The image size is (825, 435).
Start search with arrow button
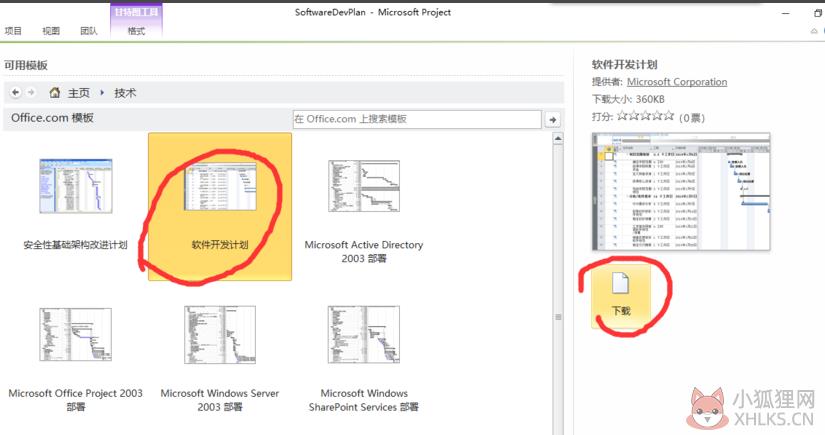tap(552, 120)
